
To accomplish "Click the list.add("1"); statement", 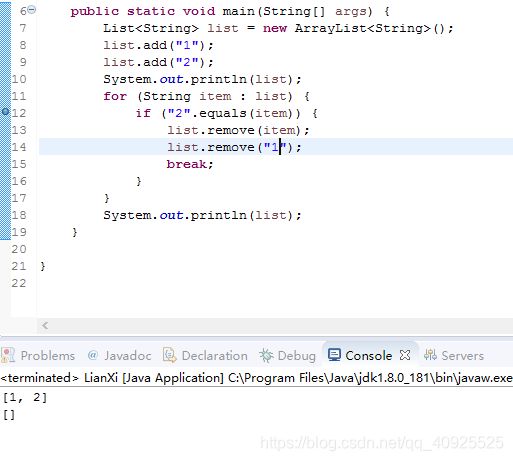I will click(158, 45).
